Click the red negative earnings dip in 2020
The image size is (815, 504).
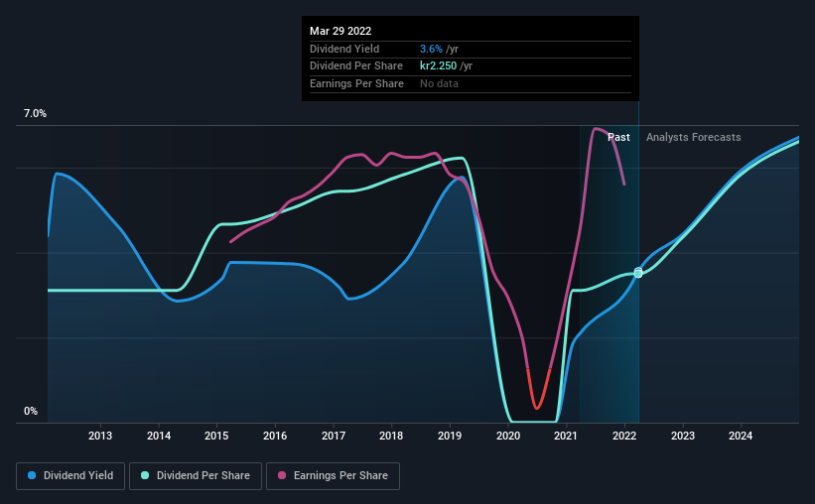pyautogui.click(x=537, y=392)
